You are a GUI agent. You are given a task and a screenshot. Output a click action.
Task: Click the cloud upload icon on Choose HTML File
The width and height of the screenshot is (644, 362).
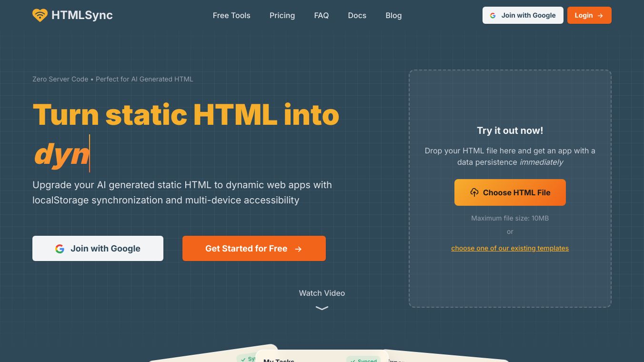(474, 192)
